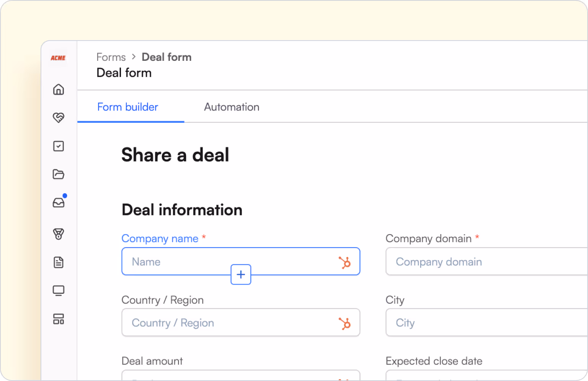Open the medal rewards icon in sidebar
Image resolution: width=588 pixels, height=381 pixels.
(x=59, y=234)
